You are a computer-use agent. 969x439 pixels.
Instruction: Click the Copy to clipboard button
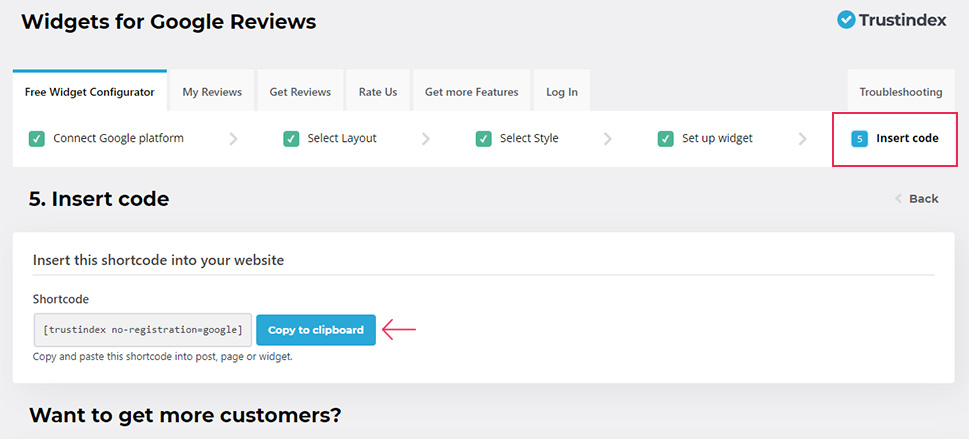[316, 330]
